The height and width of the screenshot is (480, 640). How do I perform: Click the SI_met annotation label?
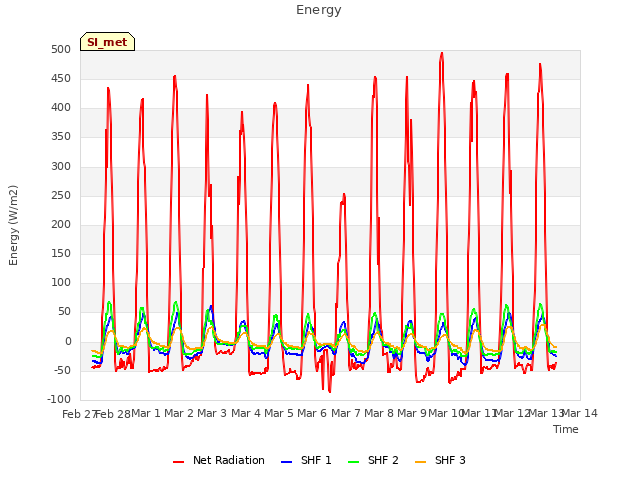[x=107, y=42]
